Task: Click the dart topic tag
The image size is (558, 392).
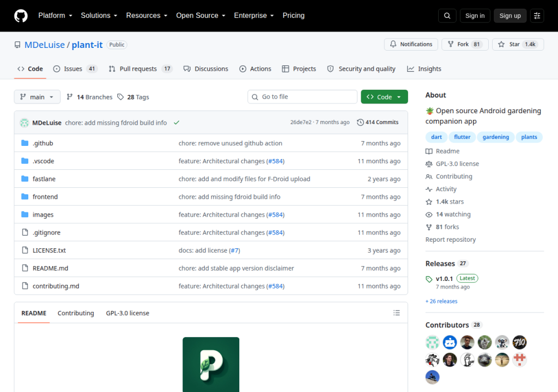Action: (436, 137)
